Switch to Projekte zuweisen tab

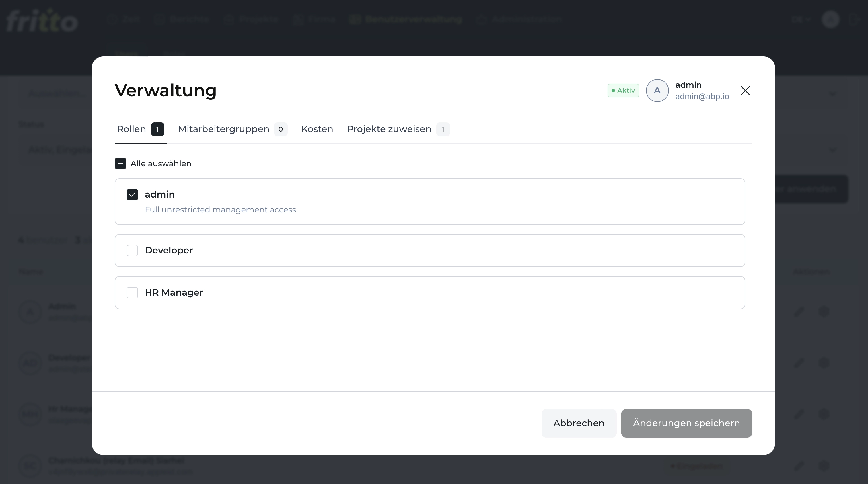(398, 129)
